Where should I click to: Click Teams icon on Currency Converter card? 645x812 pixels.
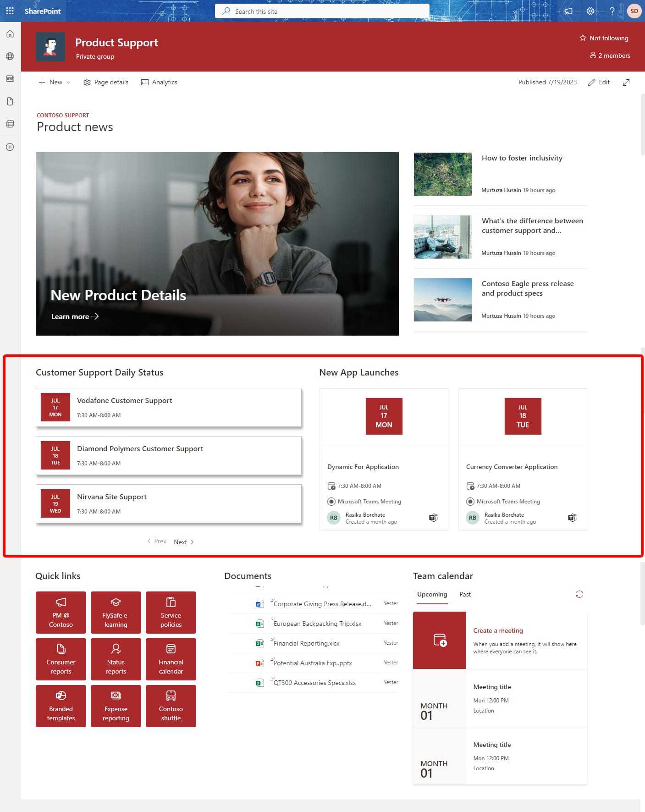[x=572, y=518]
